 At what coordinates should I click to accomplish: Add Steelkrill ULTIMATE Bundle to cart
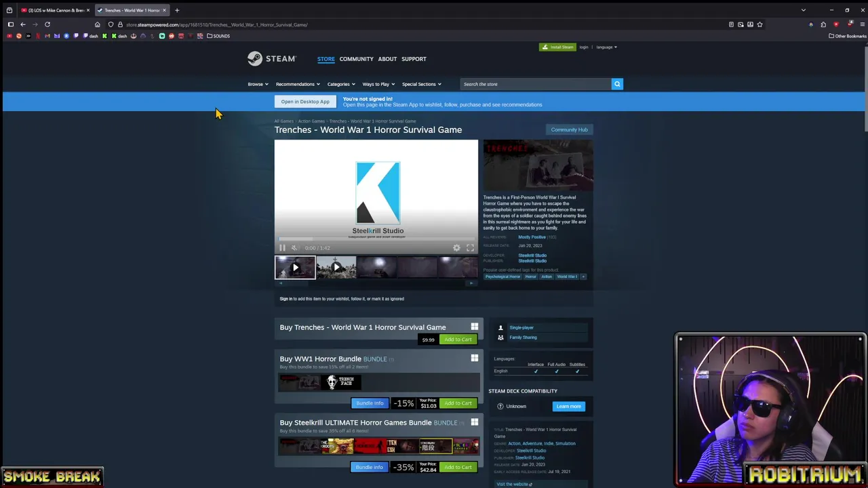pyautogui.click(x=458, y=467)
